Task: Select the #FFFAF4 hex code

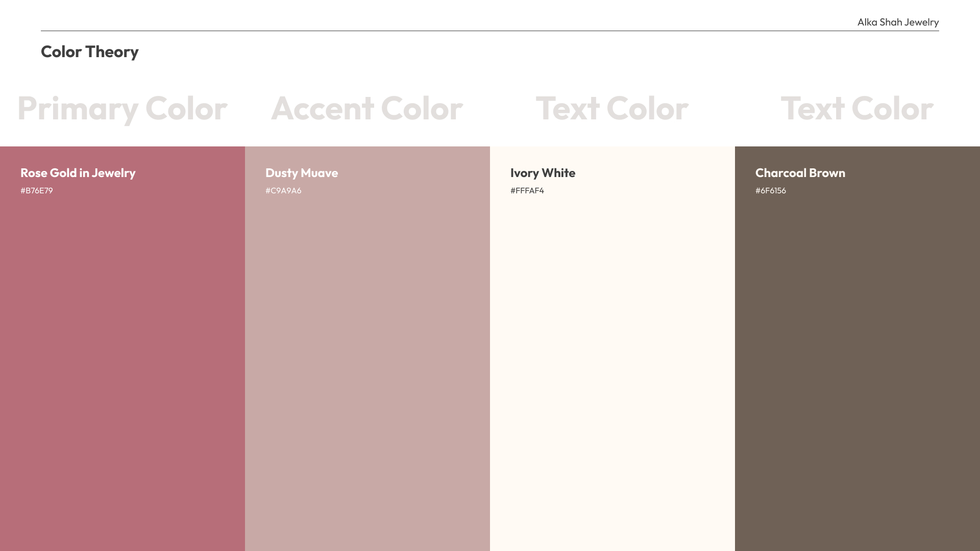Action: pos(527,191)
